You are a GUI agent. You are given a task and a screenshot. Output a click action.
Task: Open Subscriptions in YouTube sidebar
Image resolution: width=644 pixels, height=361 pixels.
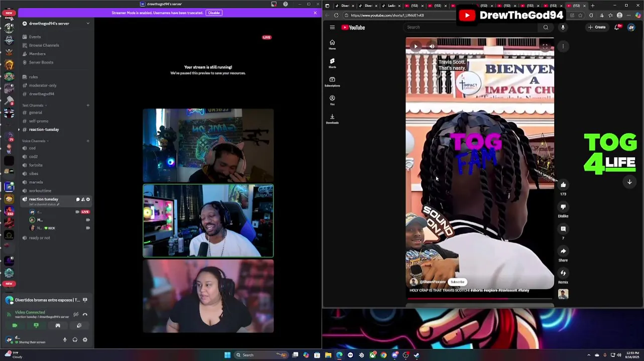(332, 82)
